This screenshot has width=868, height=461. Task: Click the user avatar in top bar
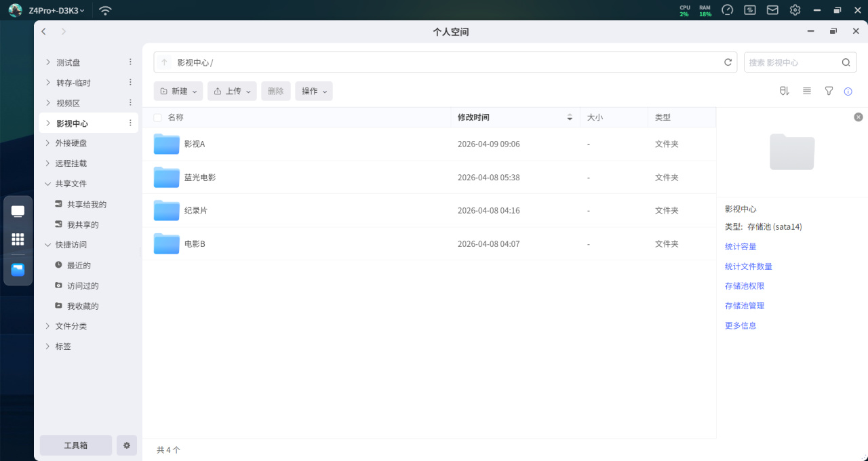[16, 10]
